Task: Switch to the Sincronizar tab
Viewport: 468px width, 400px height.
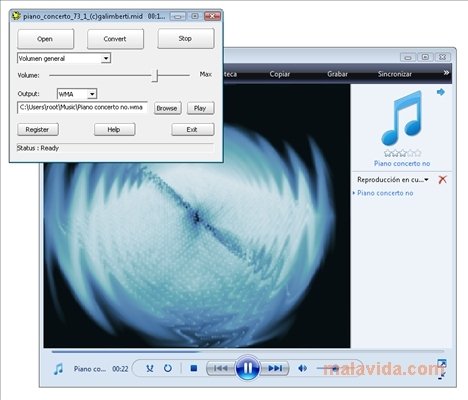Action: 395,74
